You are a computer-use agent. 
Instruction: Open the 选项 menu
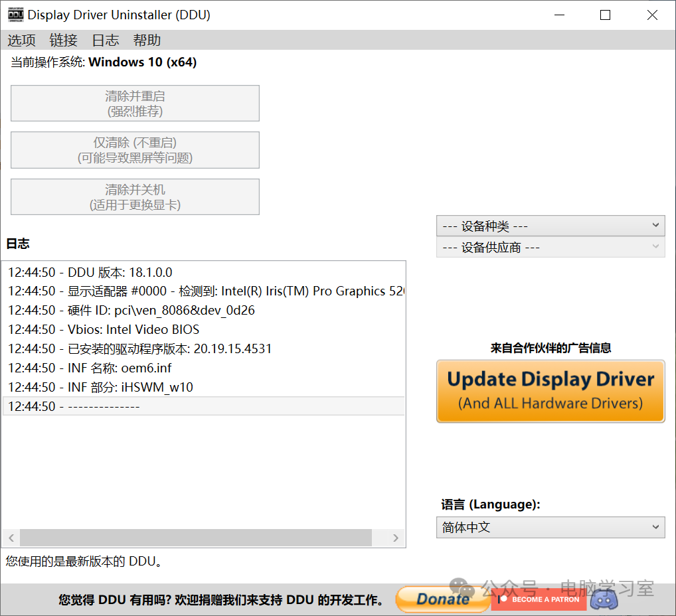click(x=21, y=40)
